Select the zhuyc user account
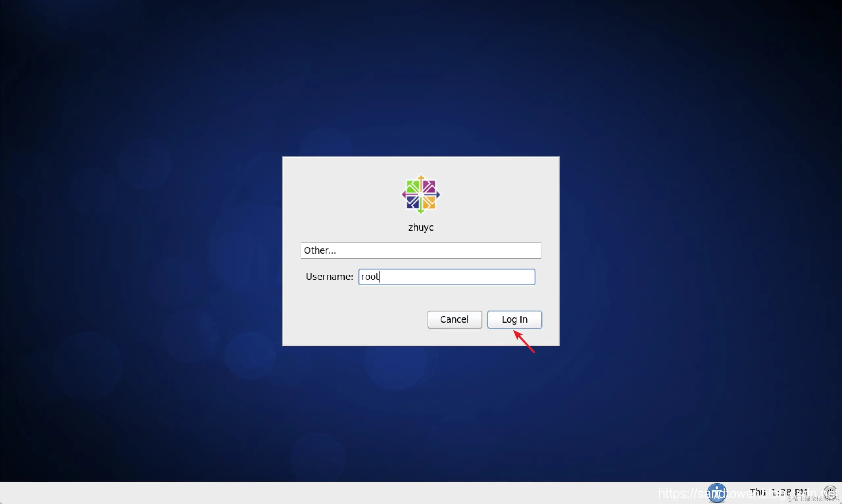Screen dimensions: 842x504 pyautogui.click(x=421, y=227)
